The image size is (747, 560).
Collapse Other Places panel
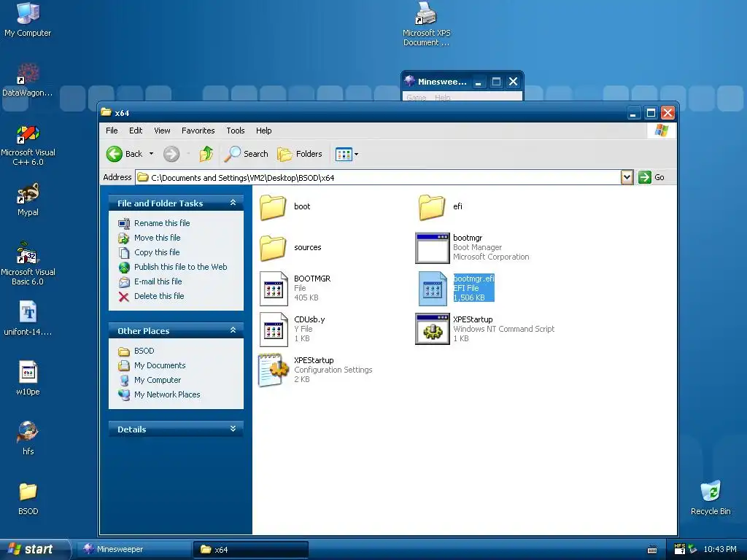coord(233,330)
